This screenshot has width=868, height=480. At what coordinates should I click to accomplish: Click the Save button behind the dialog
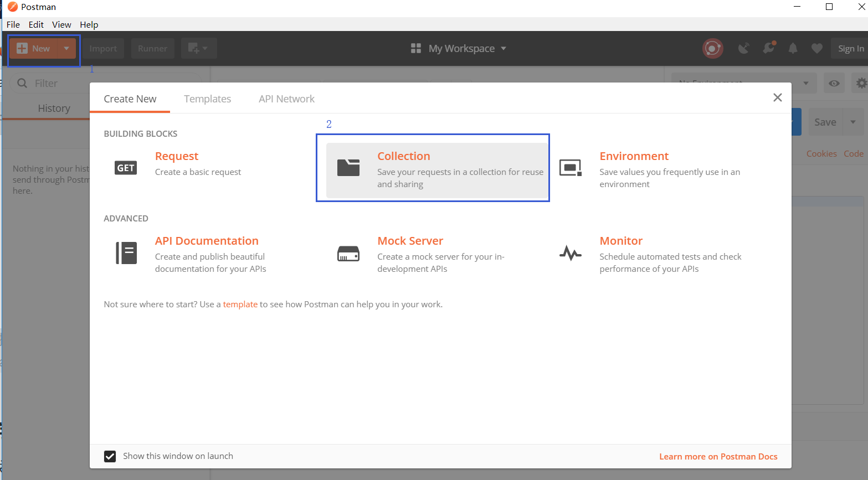click(x=825, y=122)
